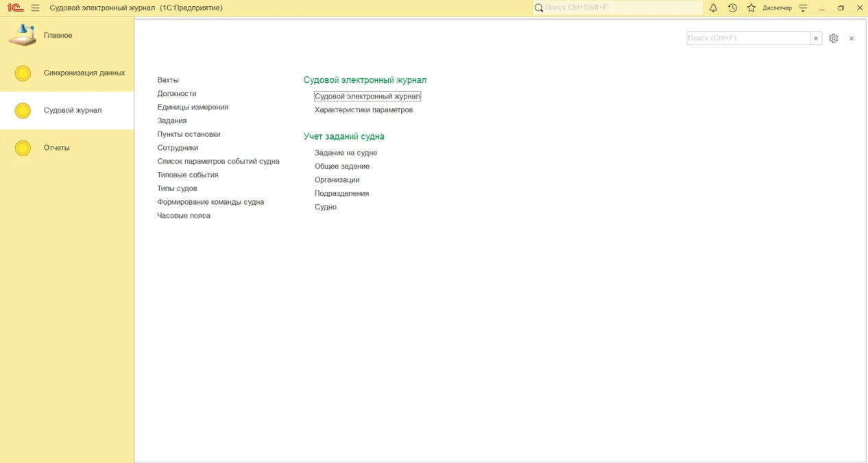Open Судовой электронный журнал link

point(367,97)
